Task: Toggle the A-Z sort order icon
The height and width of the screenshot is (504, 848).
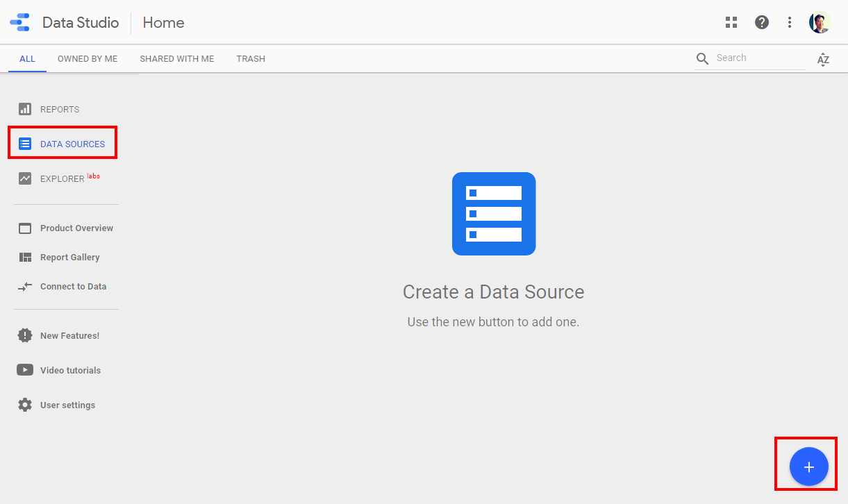Action: coord(823,59)
